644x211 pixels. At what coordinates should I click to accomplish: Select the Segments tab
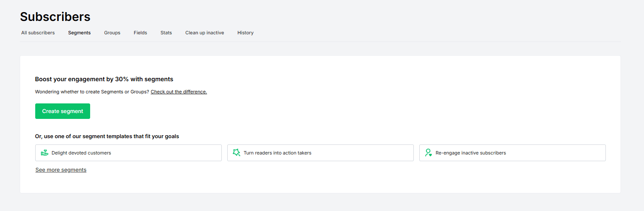[x=79, y=33]
